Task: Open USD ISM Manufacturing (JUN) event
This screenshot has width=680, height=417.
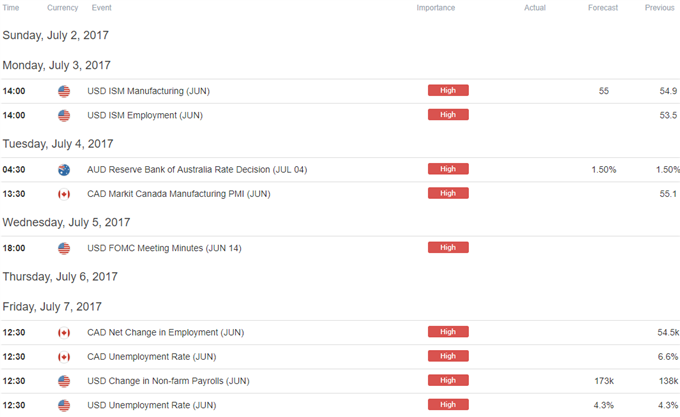Action: [148, 91]
